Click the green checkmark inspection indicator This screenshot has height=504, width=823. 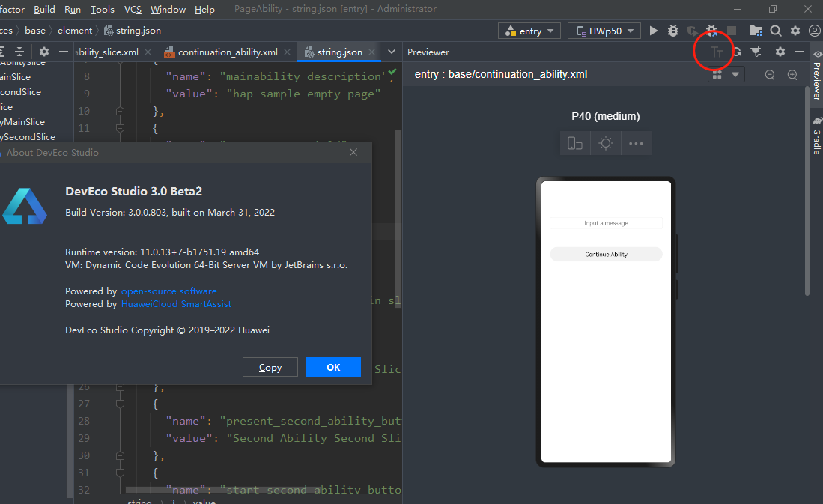pos(392,71)
